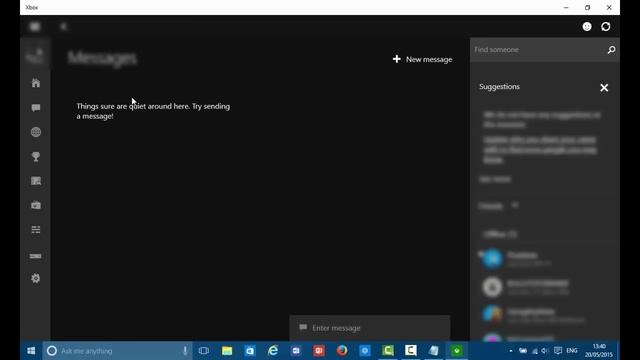The height and width of the screenshot is (360, 640).
Task: Launch Firefox from the taskbar
Action: (x=342, y=351)
